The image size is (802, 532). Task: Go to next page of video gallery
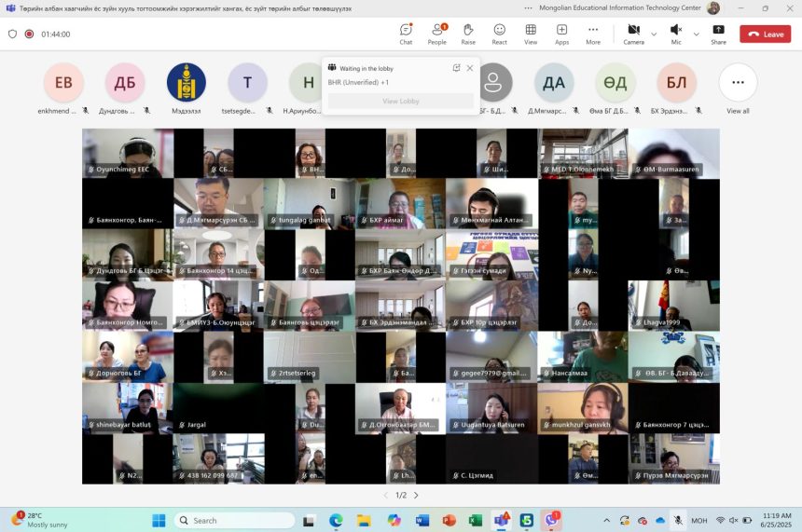(x=416, y=496)
